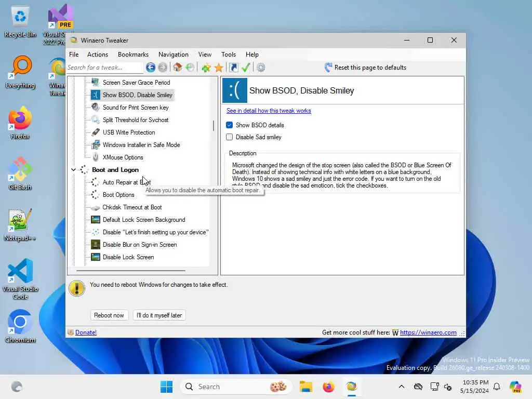
Task: Click the tree panel vertical scrollbar
Action: coord(214,126)
